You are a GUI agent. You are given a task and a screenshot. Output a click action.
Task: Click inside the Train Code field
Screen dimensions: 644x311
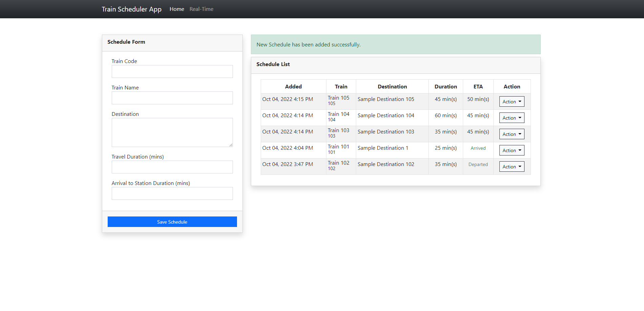172,71
